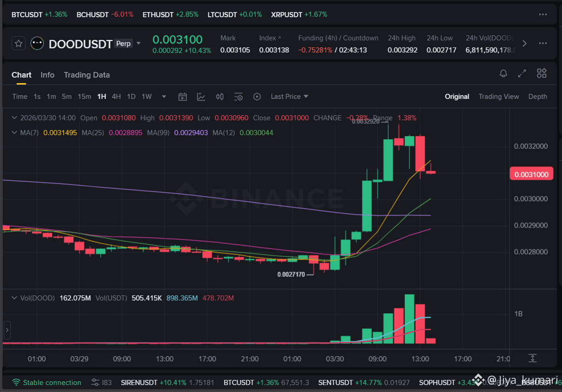Switch to the Depth chart
This screenshot has width=562, height=392.
pos(538,97)
